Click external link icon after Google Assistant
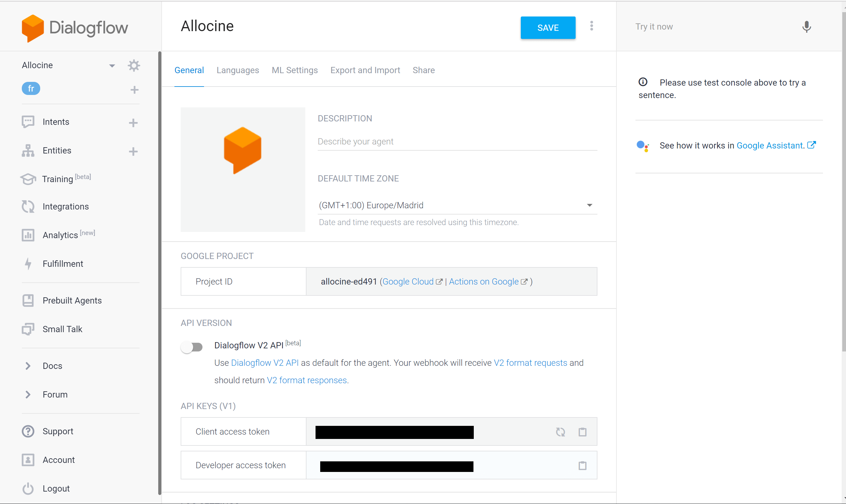This screenshot has height=504, width=846. tap(811, 145)
